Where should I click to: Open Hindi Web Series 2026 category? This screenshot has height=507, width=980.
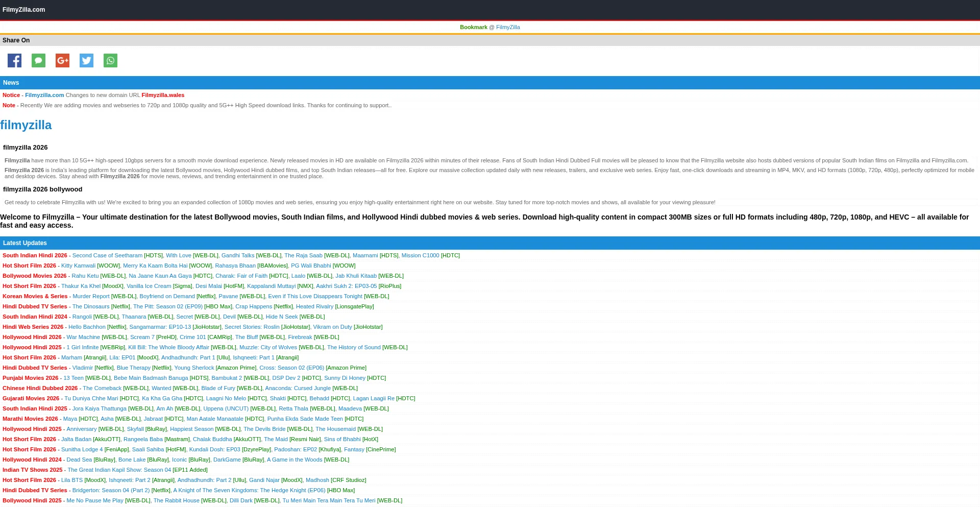tap(33, 327)
